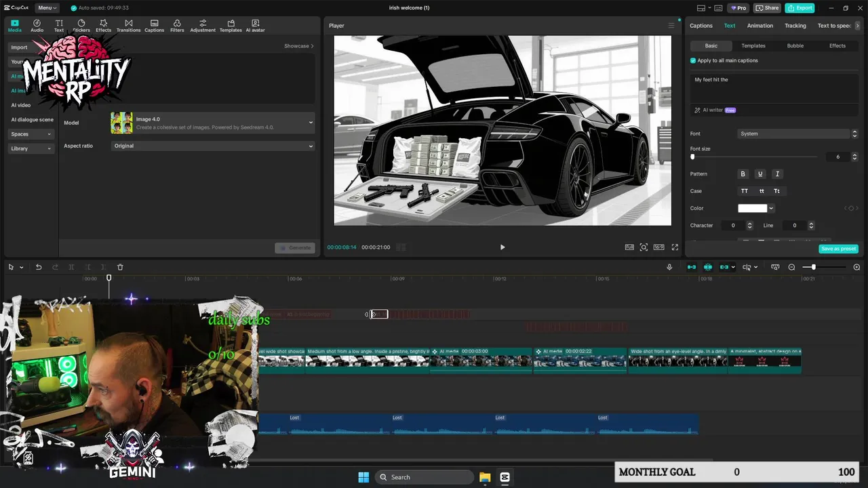Play the video in the Player
The image size is (868, 488).
[x=502, y=247]
